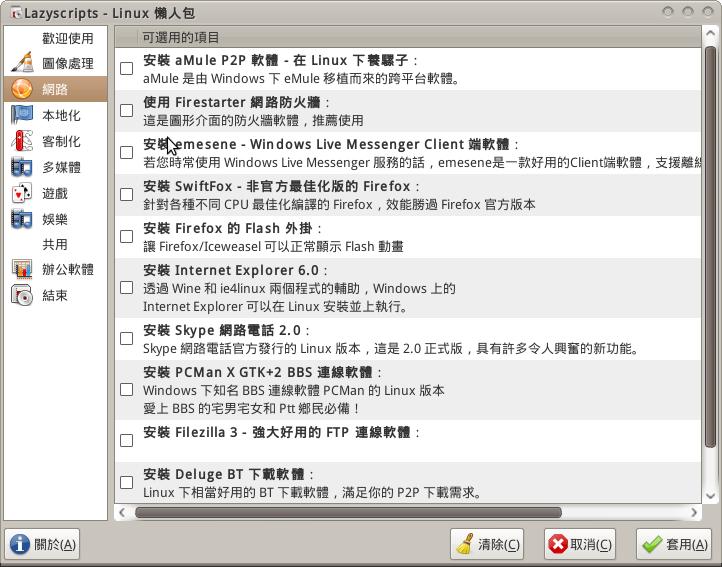The width and height of the screenshot is (722, 567).
Task: Enable the Filezilla 3 FTP checkbox
Action: (127, 440)
